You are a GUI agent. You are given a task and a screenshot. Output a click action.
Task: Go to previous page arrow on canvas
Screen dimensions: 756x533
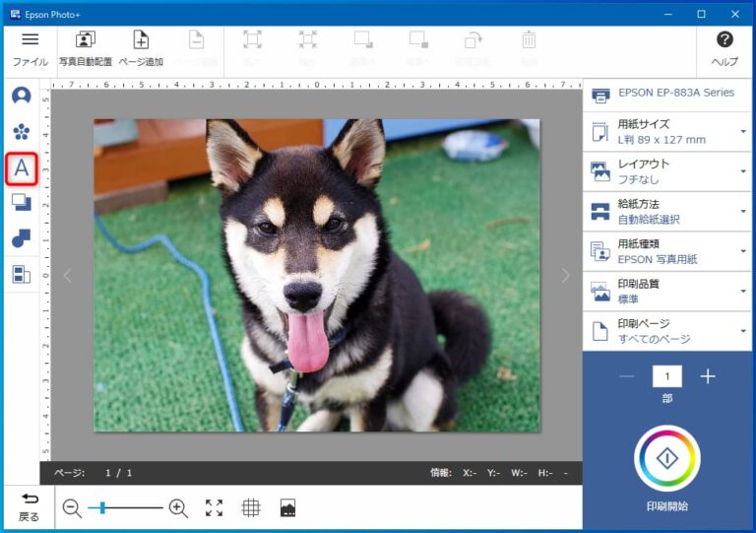pyautogui.click(x=68, y=276)
